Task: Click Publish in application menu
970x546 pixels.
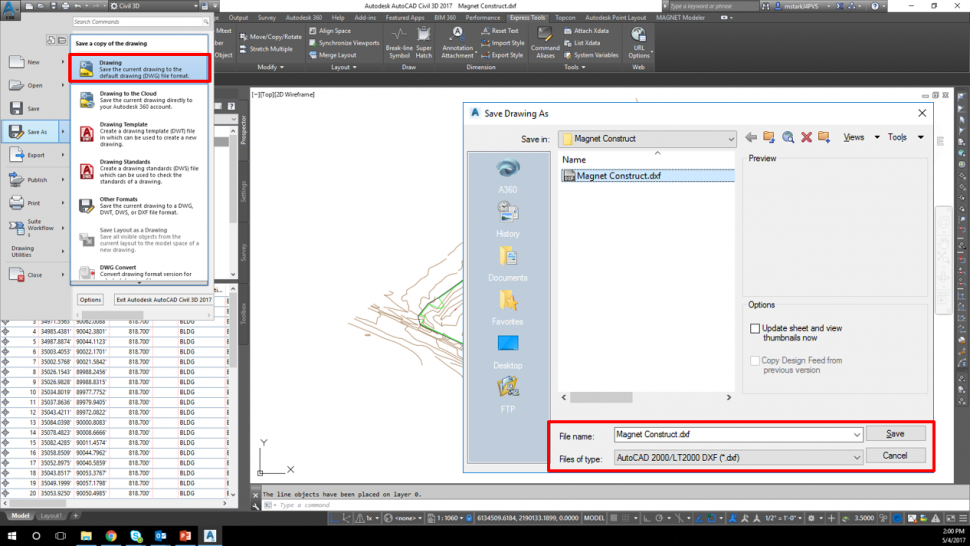Action: coord(36,180)
